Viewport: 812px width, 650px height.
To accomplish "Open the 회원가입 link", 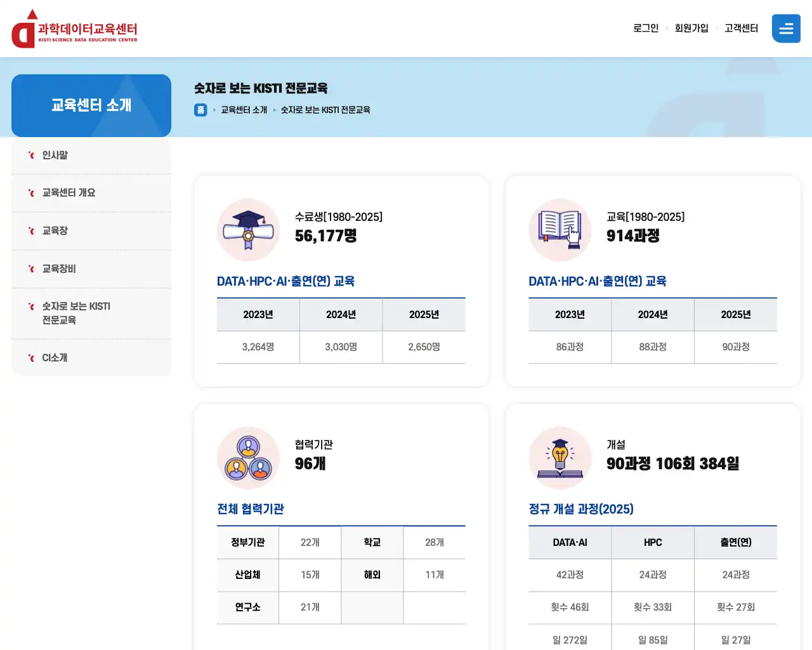I will coord(691,29).
